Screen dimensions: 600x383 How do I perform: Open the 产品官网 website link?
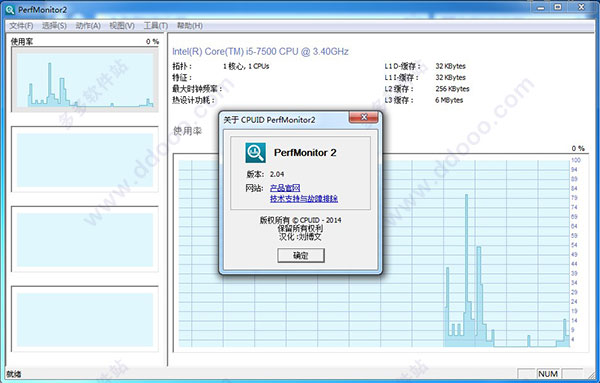pyautogui.click(x=285, y=188)
